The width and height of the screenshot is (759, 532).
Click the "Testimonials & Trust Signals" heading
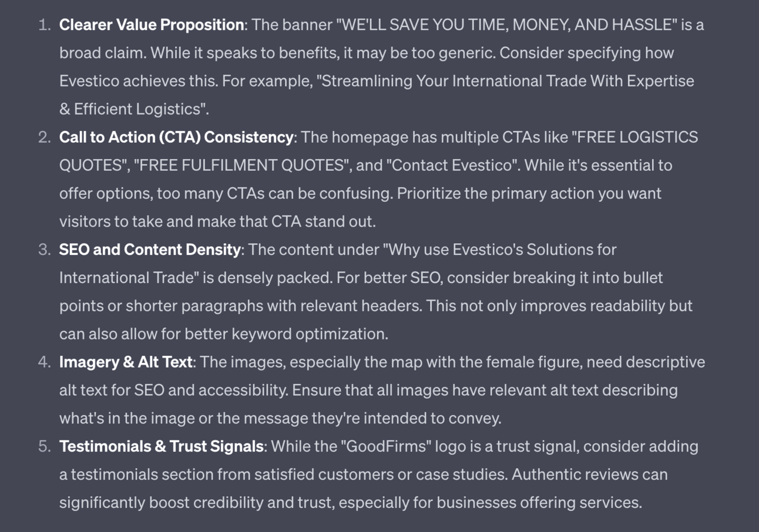[161, 446]
